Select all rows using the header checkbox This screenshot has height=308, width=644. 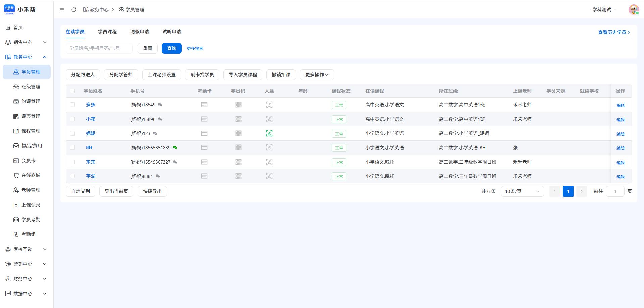72,91
